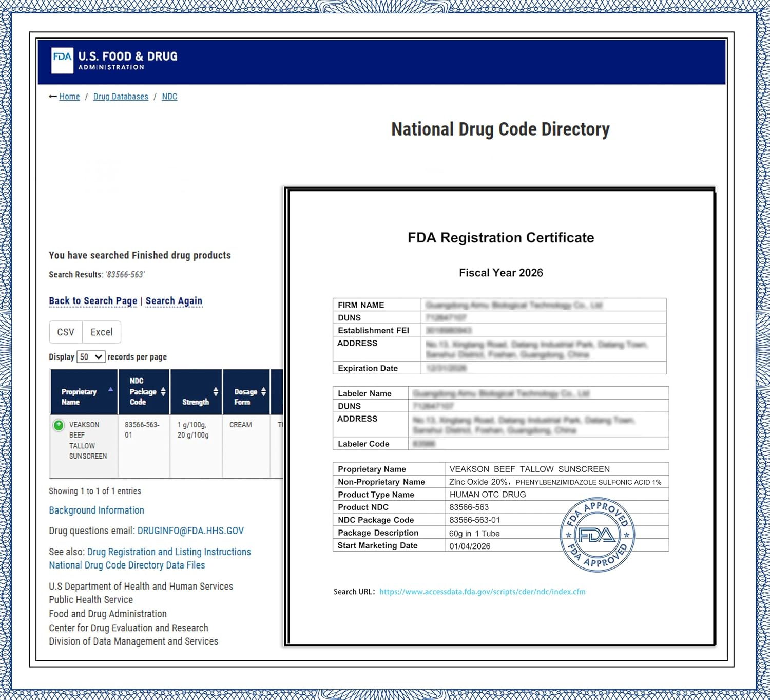
Task: Open Drug Registration and Listing Instructions
Action: [169, 552]
